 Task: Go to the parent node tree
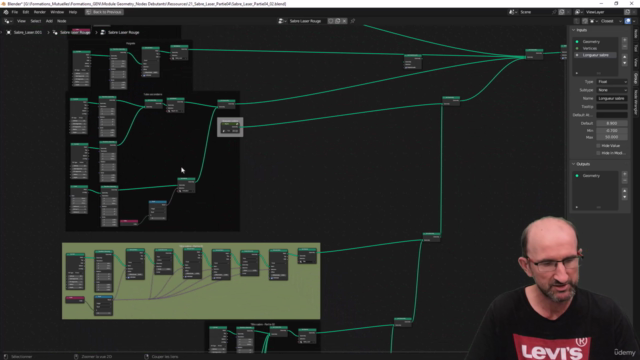pos(577,21)
